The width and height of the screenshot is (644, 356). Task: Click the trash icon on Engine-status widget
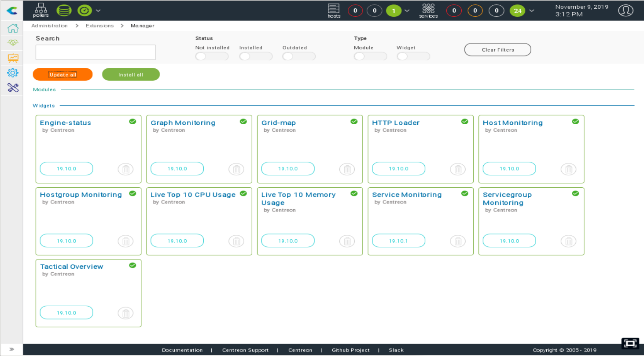click(125, 169)
